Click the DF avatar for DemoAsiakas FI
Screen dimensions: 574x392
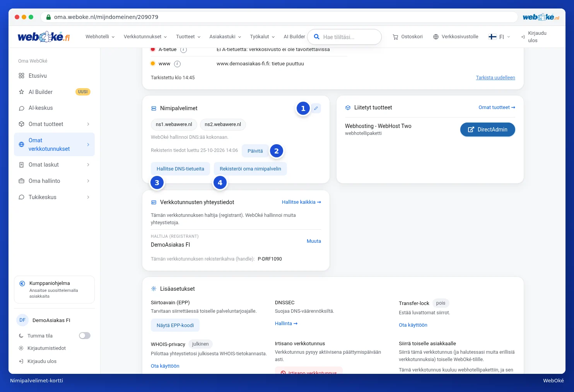(22, 320)
